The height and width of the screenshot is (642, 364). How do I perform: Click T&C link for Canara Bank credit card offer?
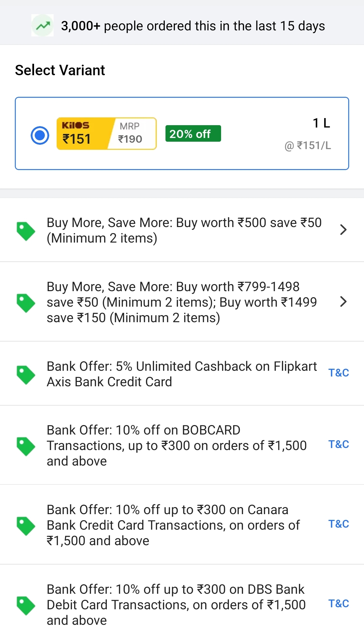(x=339, y=524)
